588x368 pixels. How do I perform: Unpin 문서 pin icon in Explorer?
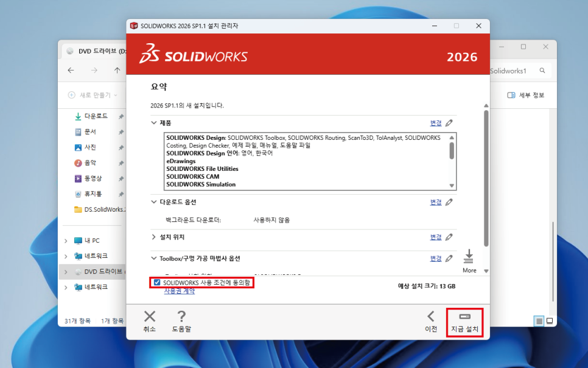(121, 132)
